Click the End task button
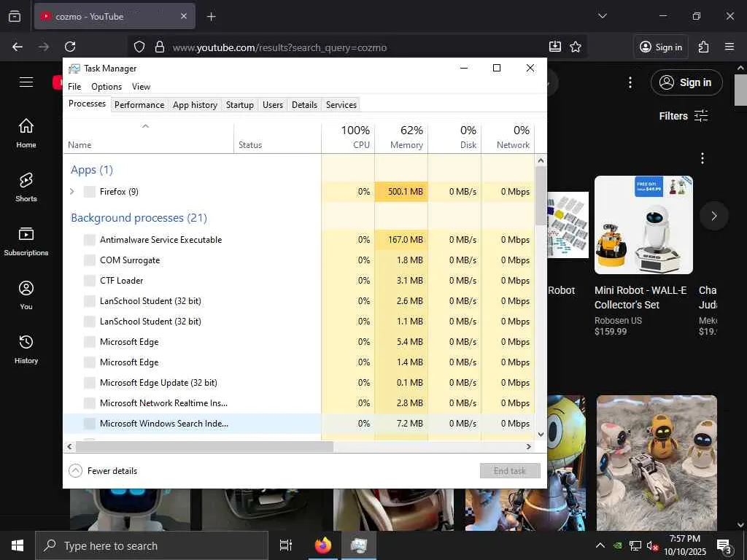Image resolution: width=747 pixels, height=560 pixels. [510, 471]
